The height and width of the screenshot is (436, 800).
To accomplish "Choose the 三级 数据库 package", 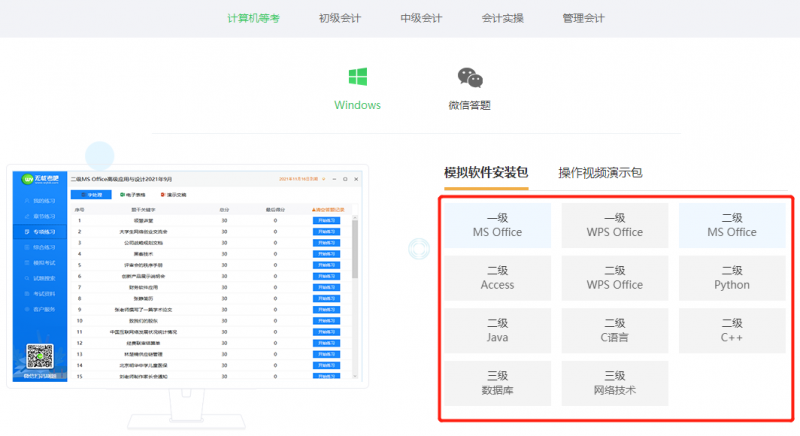I will 497,383.
